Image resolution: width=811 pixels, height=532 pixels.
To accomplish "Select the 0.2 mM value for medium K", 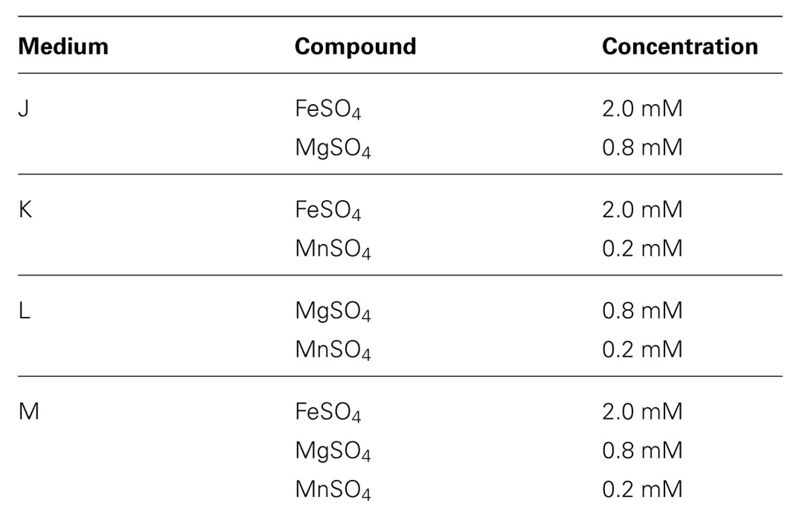I will pyautogui.click(x=642, y=248).
